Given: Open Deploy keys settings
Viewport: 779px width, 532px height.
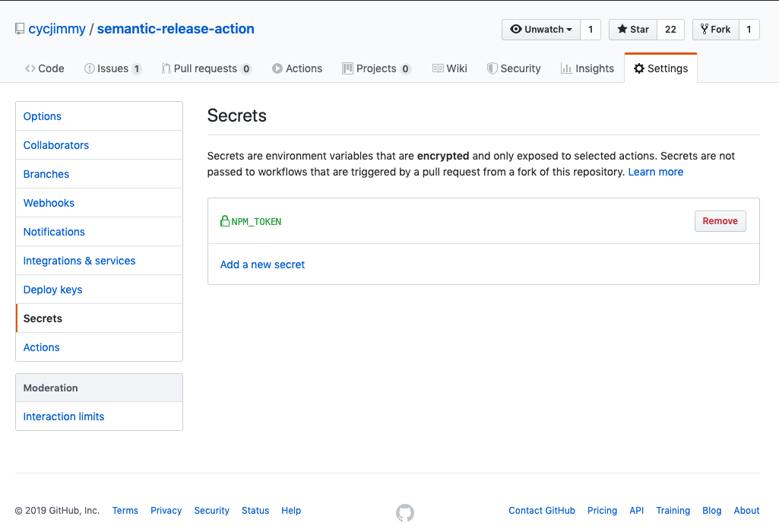Looking at the screenshot, I should [52, 290].
